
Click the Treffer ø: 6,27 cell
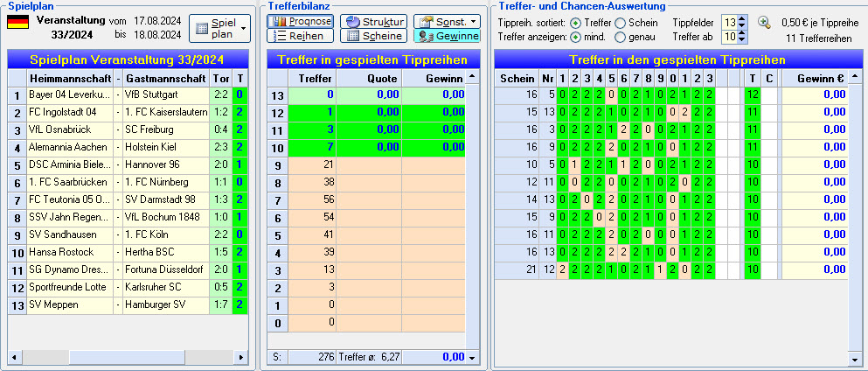tap(369, 357)
